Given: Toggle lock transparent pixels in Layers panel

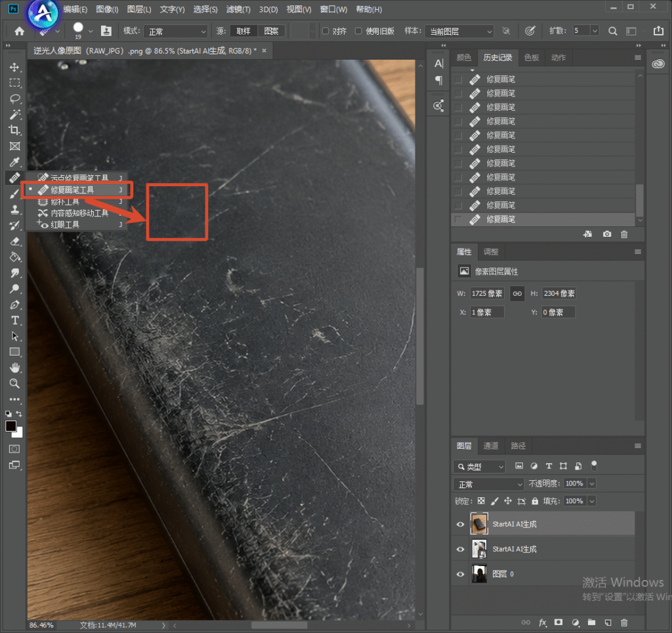Looking at the screenshot, I should (481, 501).
